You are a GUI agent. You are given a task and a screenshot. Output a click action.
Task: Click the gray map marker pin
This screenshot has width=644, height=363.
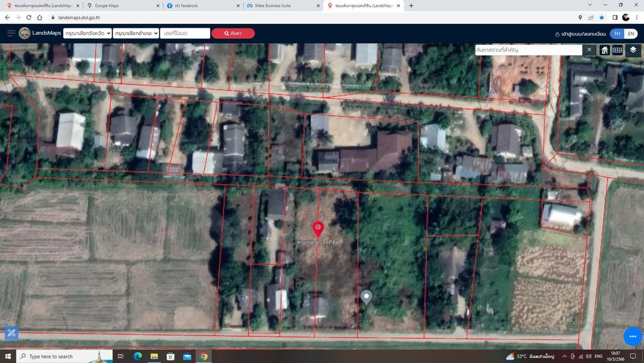coord(366,298)
